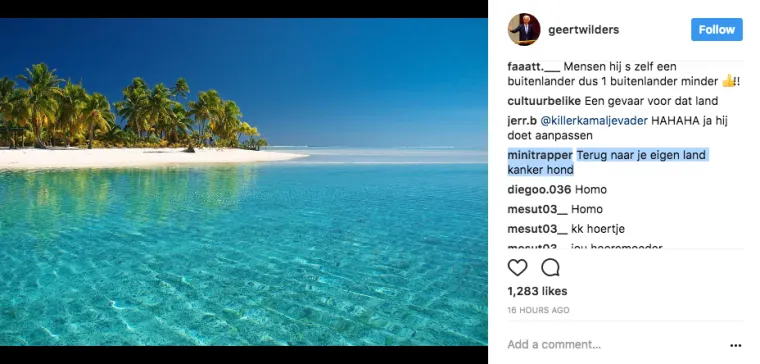Click the tropical beach post image

[244, 182]
